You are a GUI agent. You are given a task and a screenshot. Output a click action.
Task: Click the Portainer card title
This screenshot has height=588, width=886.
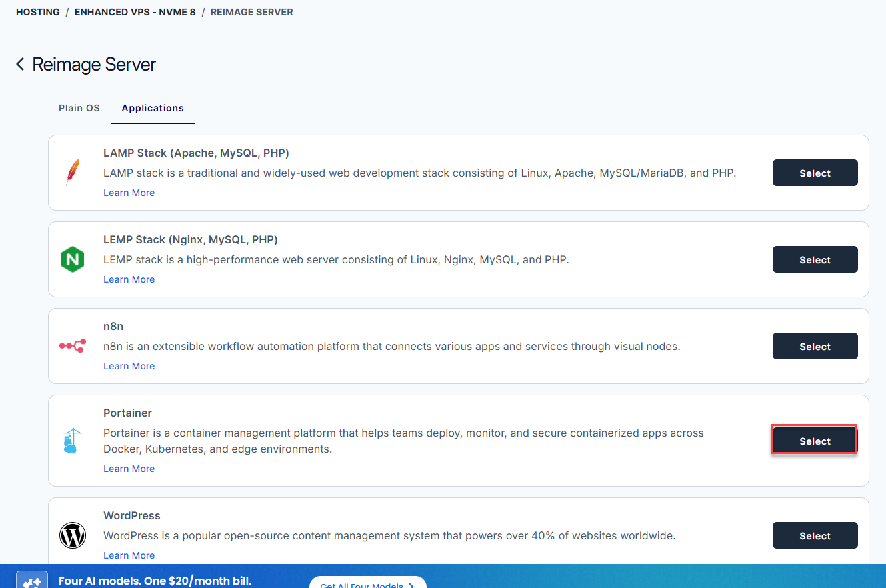128,413
